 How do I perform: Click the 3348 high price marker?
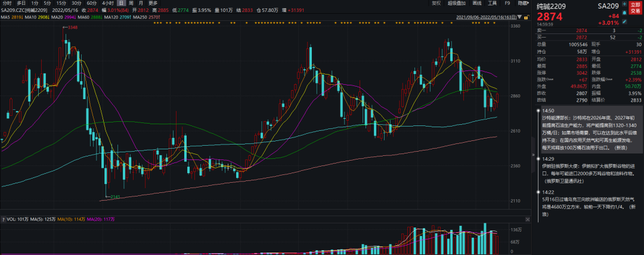(x=72, y=27)
